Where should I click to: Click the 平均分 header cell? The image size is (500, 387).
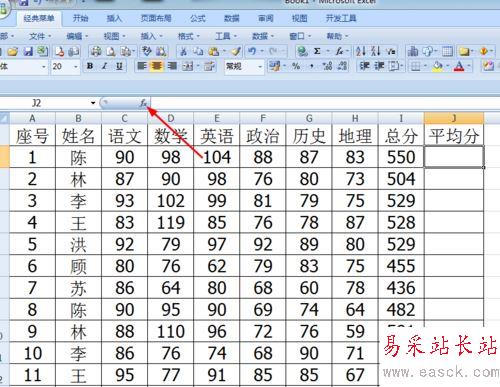[454, 135]
